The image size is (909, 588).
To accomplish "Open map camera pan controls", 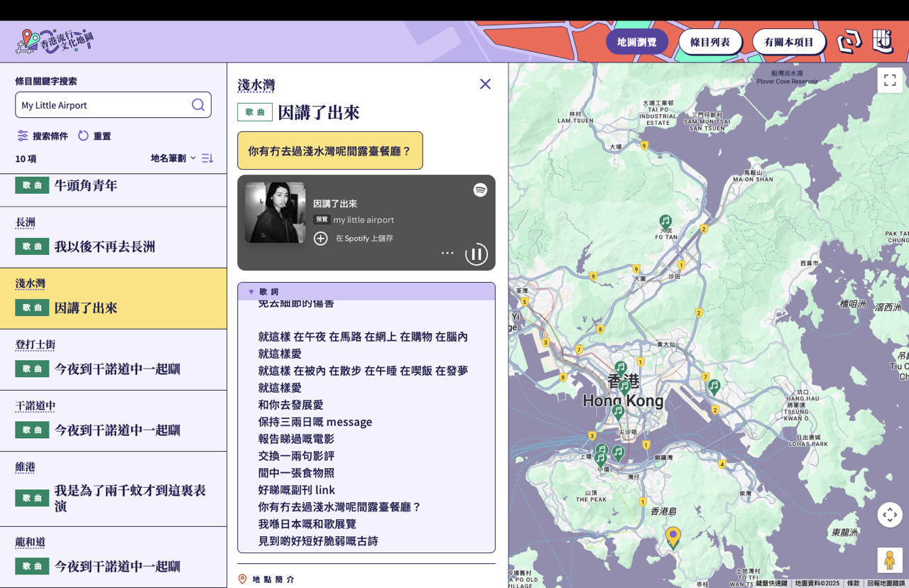I will (889, 515).
